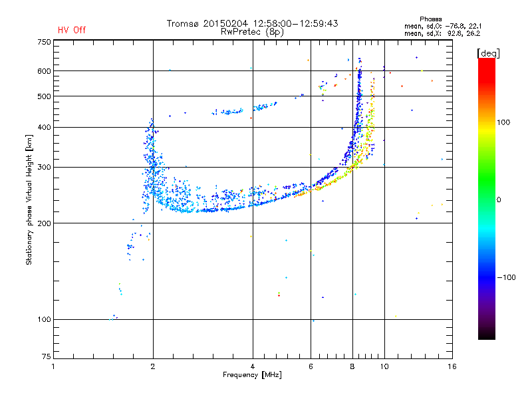
Task: Click the x-axis tick label '4'
Action: 253,366
